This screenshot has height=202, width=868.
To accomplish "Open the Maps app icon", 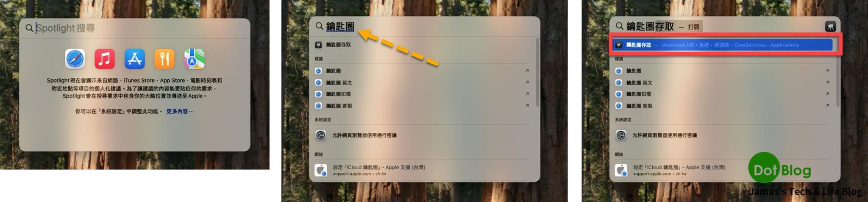I will pyautogui.click(x=195, y=59).
